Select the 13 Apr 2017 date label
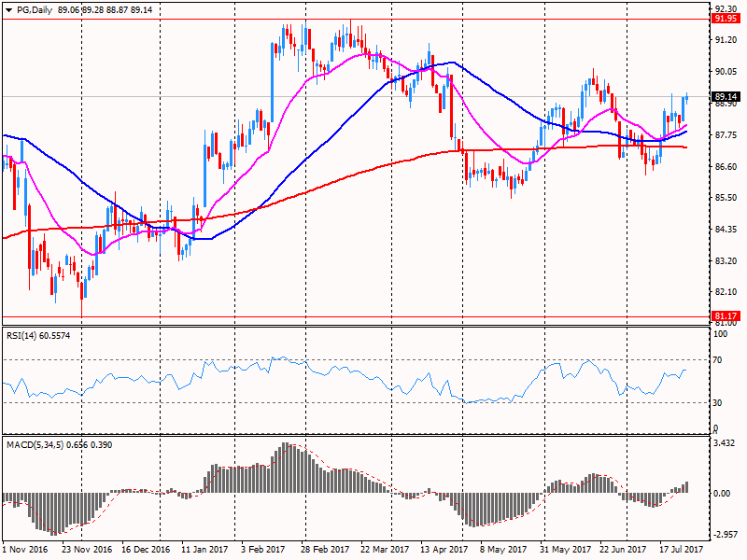The width and height of the screenshot is (747, 560). point(444,550)
